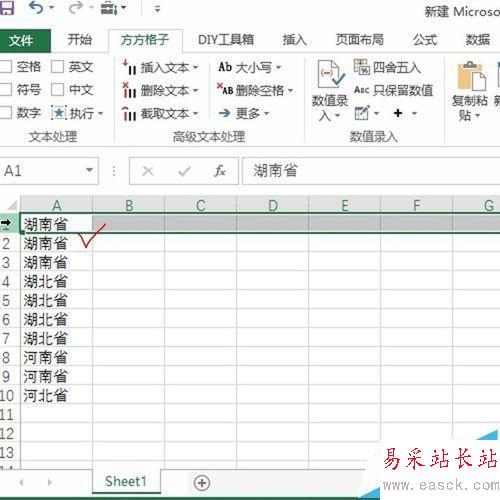This screenshot has width=500, height=500.
Task: Click the previous sheet navigation arrow
Action: point(21,482)
